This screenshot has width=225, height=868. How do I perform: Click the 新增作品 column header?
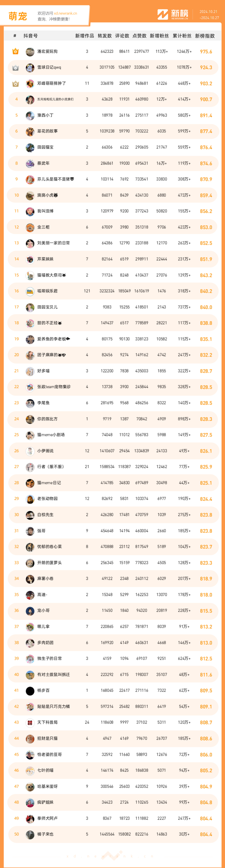(85, 36)
